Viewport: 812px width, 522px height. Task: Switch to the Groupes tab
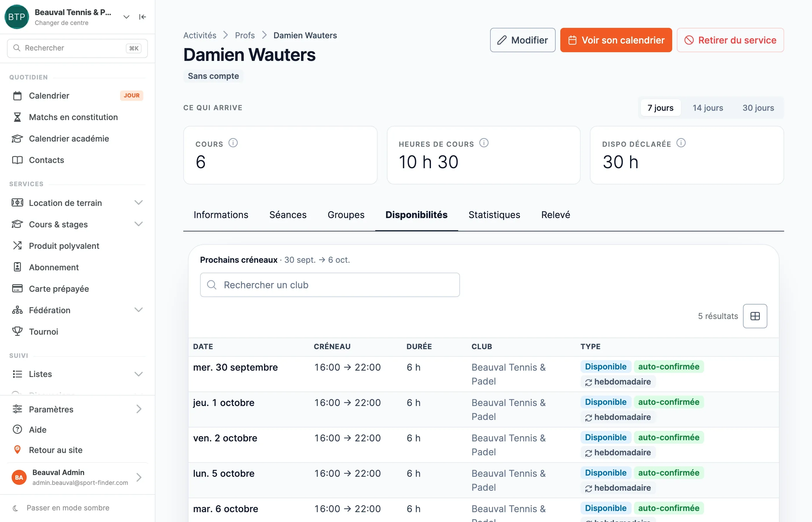click(346, 215)
